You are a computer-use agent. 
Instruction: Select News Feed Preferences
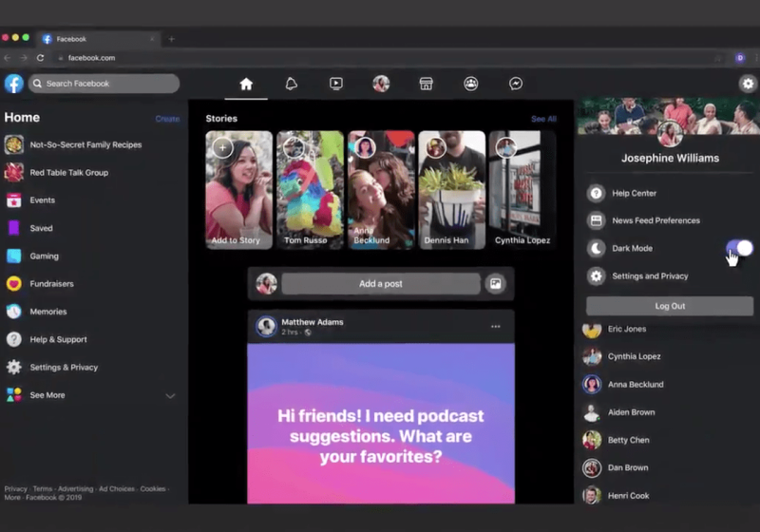click(655, 220)
